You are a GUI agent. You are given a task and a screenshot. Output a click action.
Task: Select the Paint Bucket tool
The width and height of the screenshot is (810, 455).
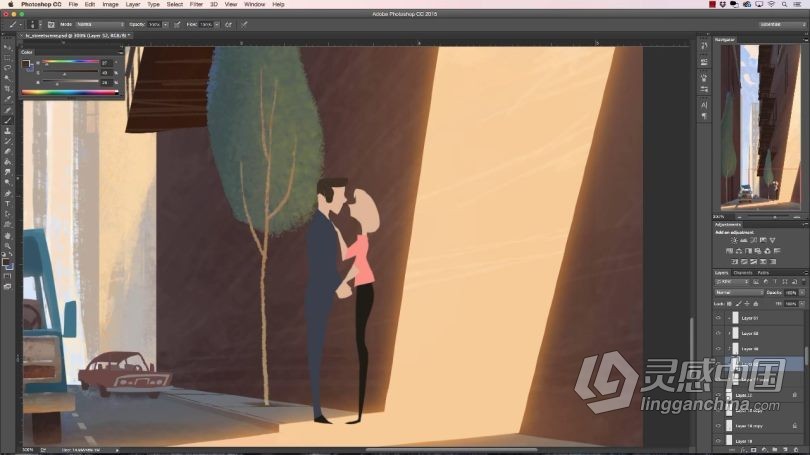7,162
